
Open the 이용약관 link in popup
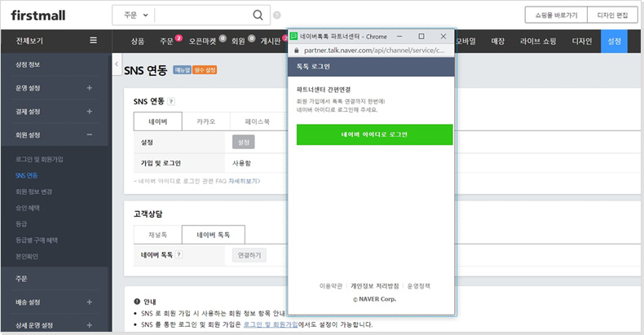[x=331, y=286]
